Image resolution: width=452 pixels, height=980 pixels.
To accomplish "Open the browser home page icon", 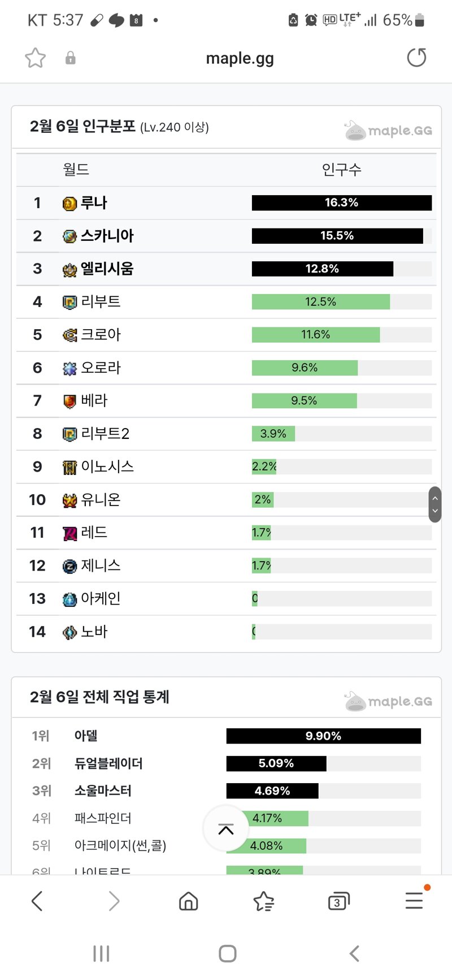I will click(188, 901).
